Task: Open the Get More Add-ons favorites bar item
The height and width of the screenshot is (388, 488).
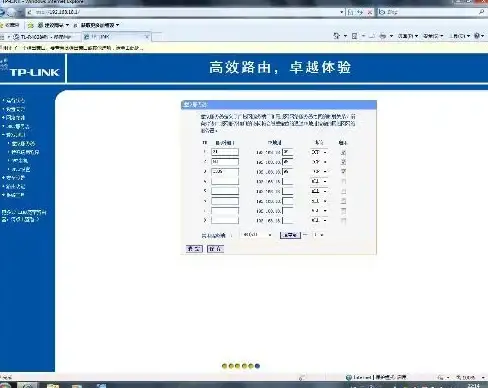Action: point(96,25)
